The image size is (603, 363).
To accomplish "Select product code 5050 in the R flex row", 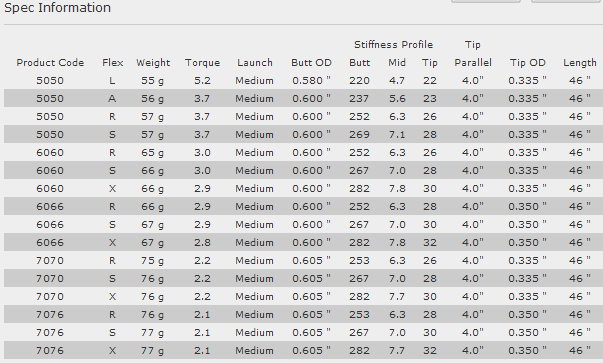I will tap(50, 117).
